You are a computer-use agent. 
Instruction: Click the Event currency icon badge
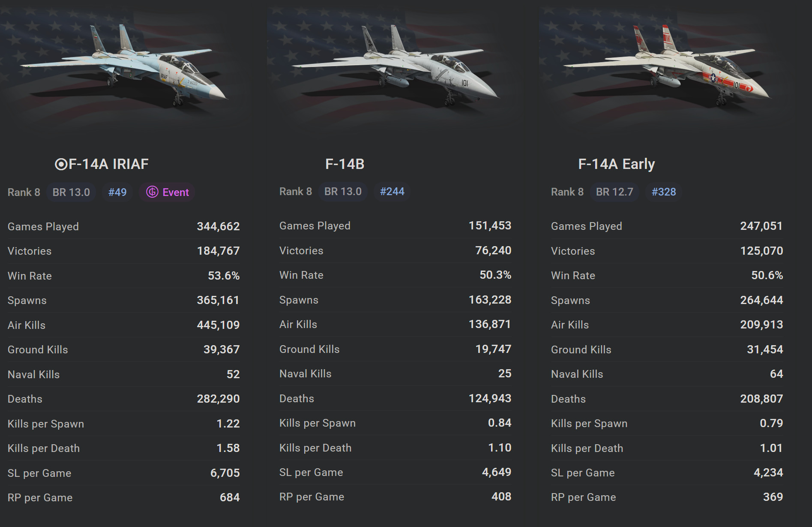click(x=152, y=192)
